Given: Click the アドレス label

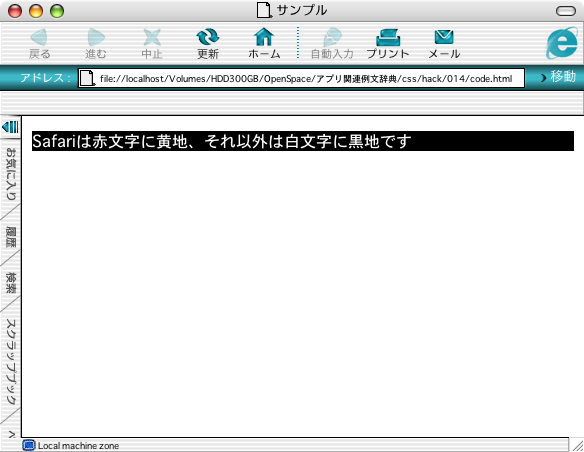Looking at the screenshot, I should tap(45, 77).
